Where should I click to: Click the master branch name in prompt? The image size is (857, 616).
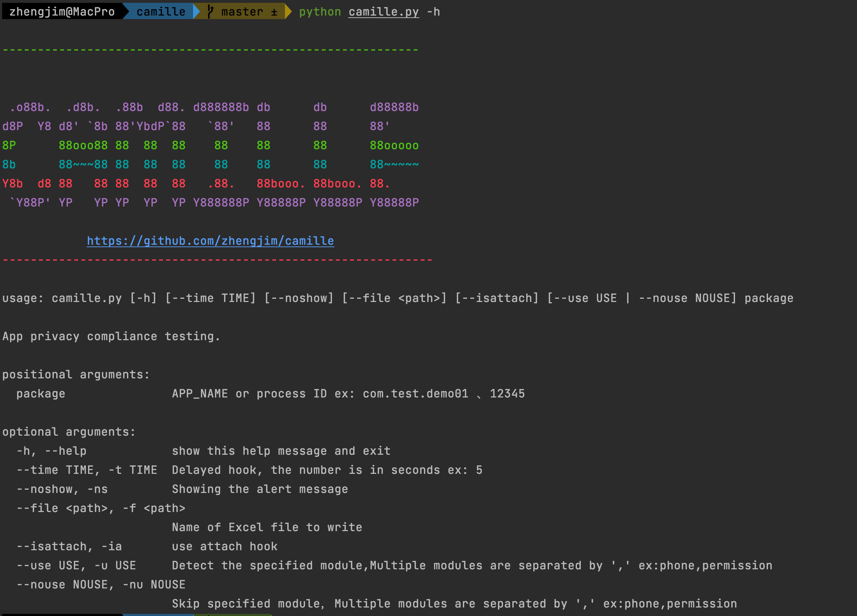242,12
